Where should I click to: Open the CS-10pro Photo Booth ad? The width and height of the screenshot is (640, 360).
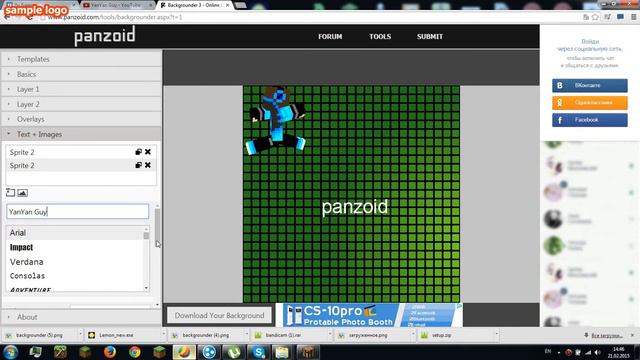coord(369,315)
